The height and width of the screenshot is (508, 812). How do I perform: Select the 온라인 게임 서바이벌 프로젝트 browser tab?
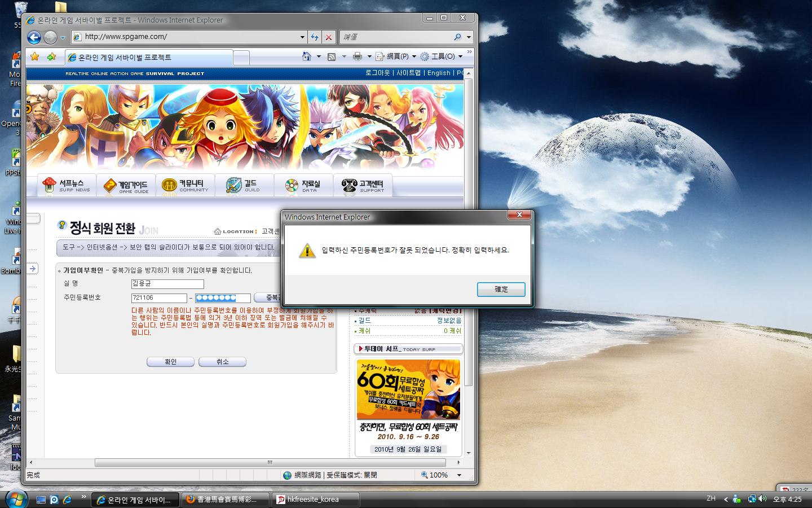pyautogui.click(x=149, y=57)
